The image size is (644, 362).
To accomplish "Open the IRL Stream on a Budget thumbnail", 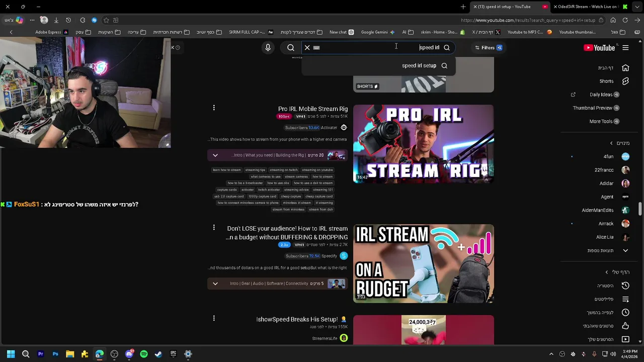I will tap(424, 263).
